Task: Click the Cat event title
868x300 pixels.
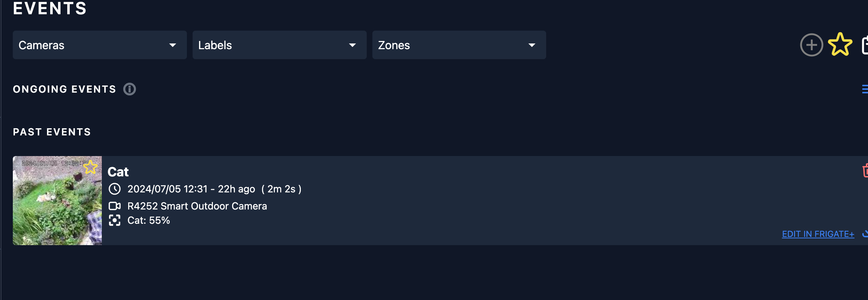Action: coord(118,172)
